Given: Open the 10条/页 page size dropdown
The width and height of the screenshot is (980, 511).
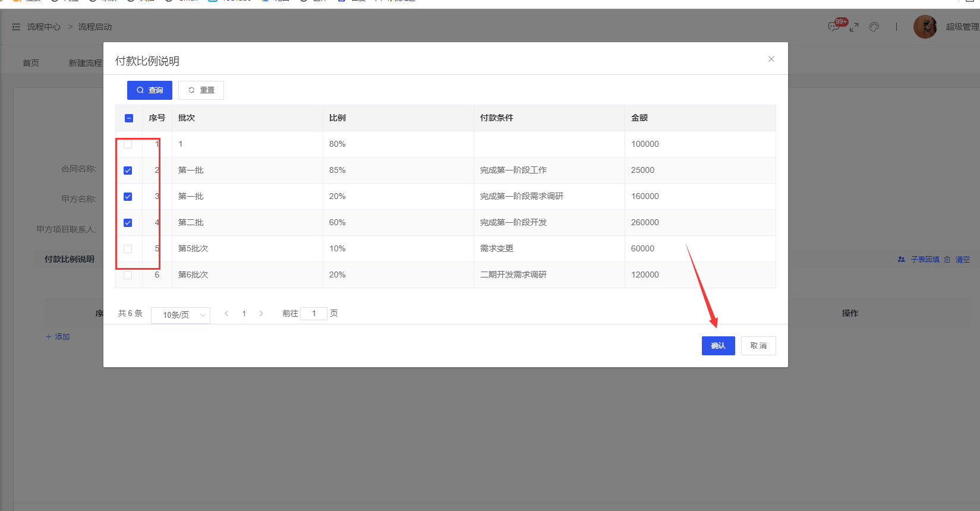Looking at the screenshot, I should pyautogui.click(x=181, y=315).
